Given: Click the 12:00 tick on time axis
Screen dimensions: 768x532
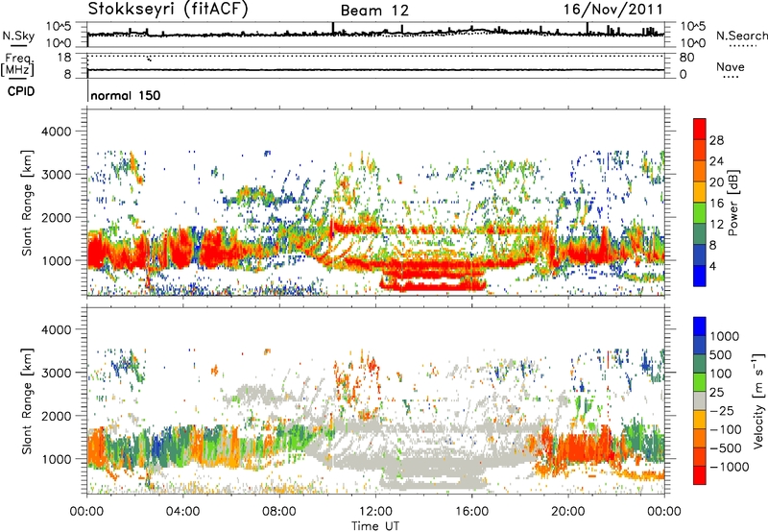Looking at the screenshot, I should click(x=375, y=512).
